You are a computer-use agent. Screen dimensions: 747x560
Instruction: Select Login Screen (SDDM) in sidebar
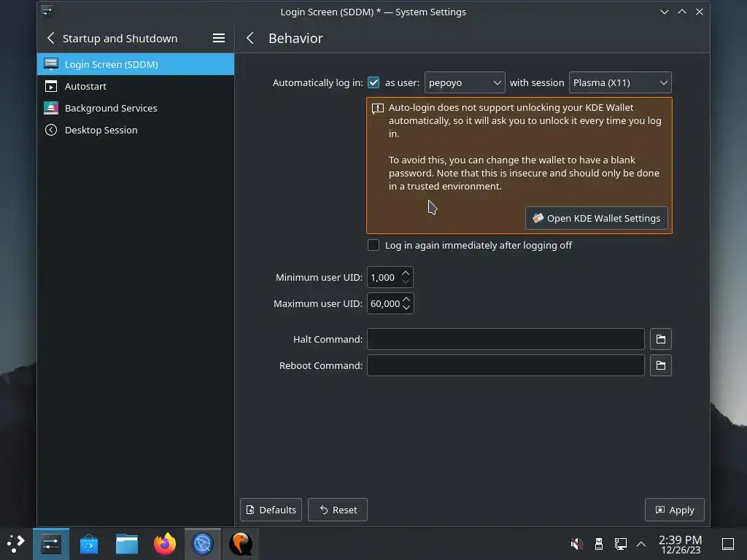[x=135, y=64]
